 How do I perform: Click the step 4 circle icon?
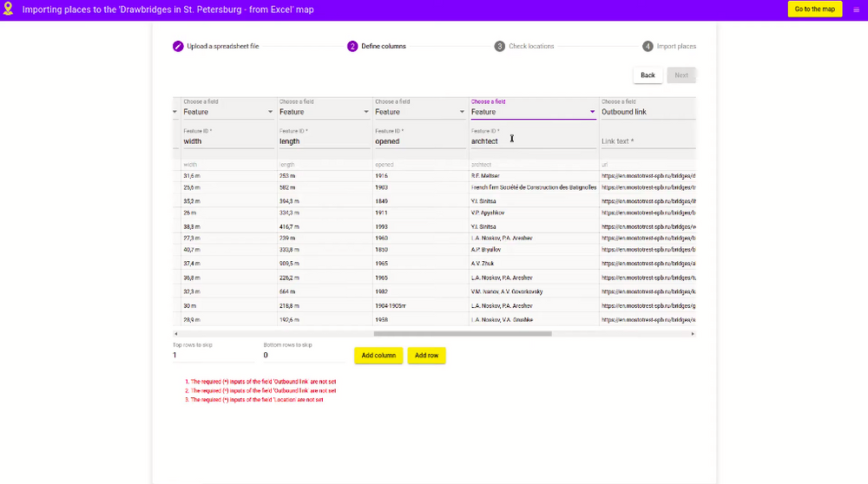pyautogui.click(x=648, y=46)
